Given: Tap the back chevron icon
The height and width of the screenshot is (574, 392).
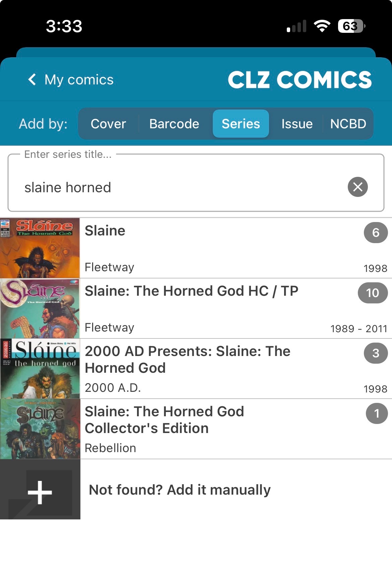Looking at the screenshot, I should (x=32, y=80).
